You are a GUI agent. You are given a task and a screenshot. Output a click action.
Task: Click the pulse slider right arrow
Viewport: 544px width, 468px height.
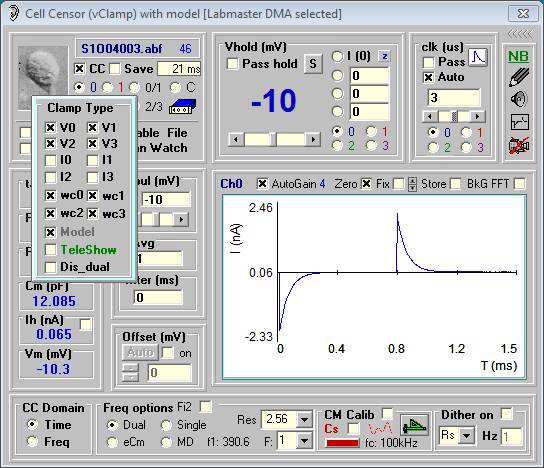click(181, 219)
